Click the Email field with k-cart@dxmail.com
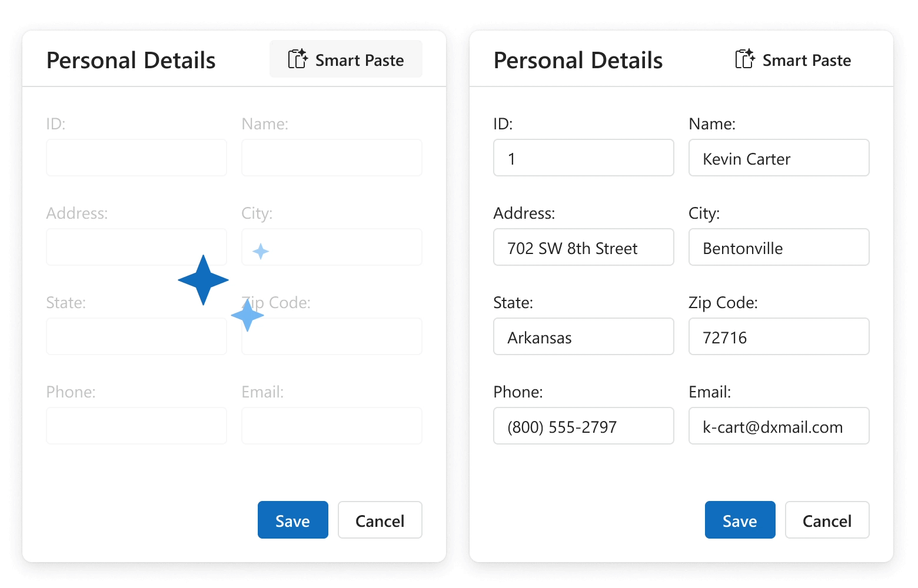Image resolution: width=918 pixels, height=588 pixels. (x=779, y=426)
